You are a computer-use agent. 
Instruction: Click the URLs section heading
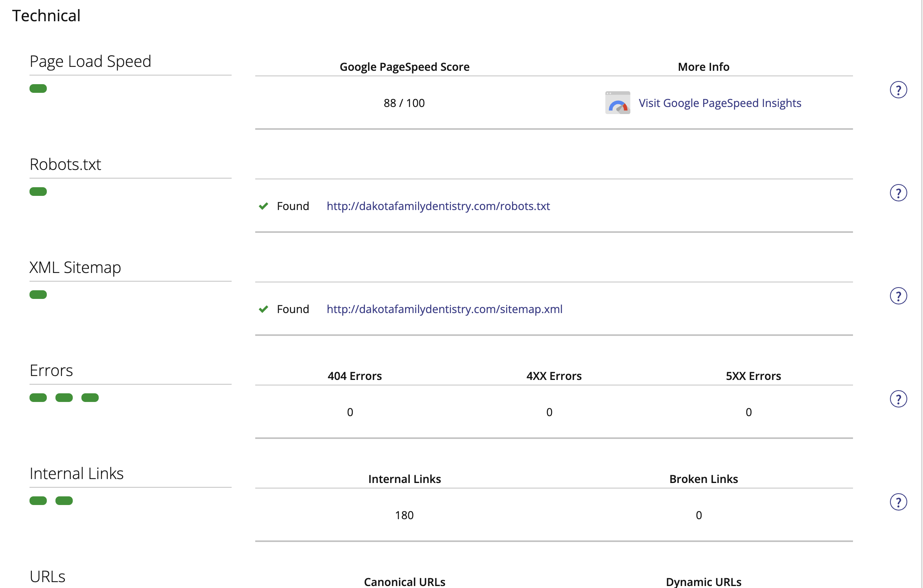click(48, 577)
